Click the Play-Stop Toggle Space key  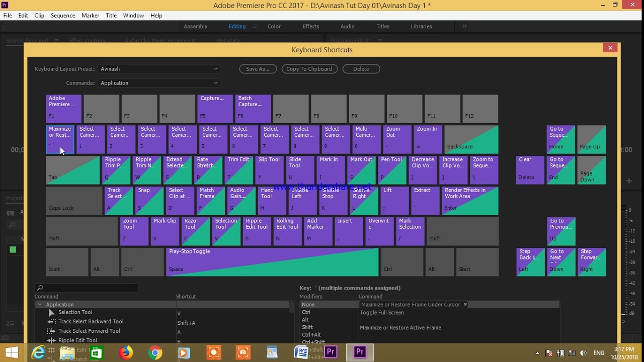(x=272, y=262)
